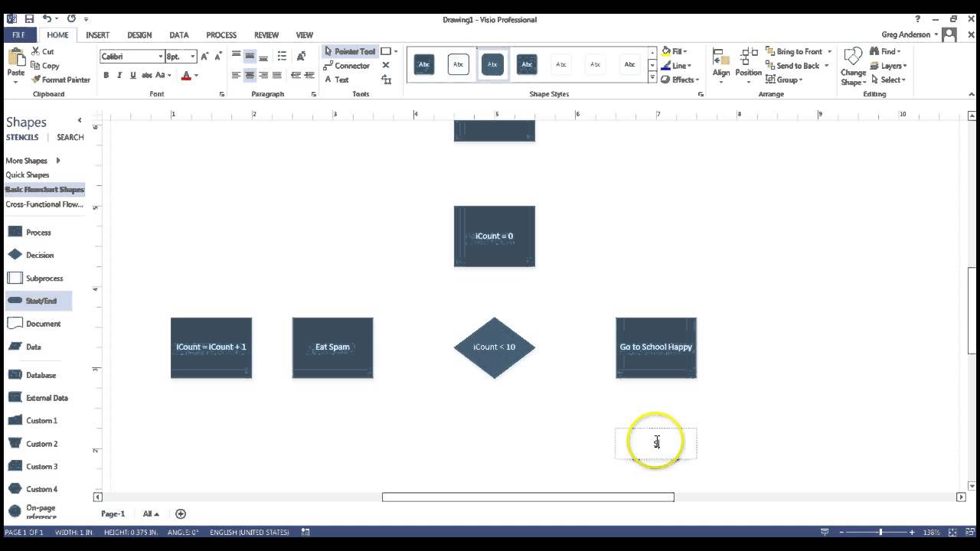Click the zoom slider in status bar
This screenshot has height=551, width=980.
[x=880, y=532]
